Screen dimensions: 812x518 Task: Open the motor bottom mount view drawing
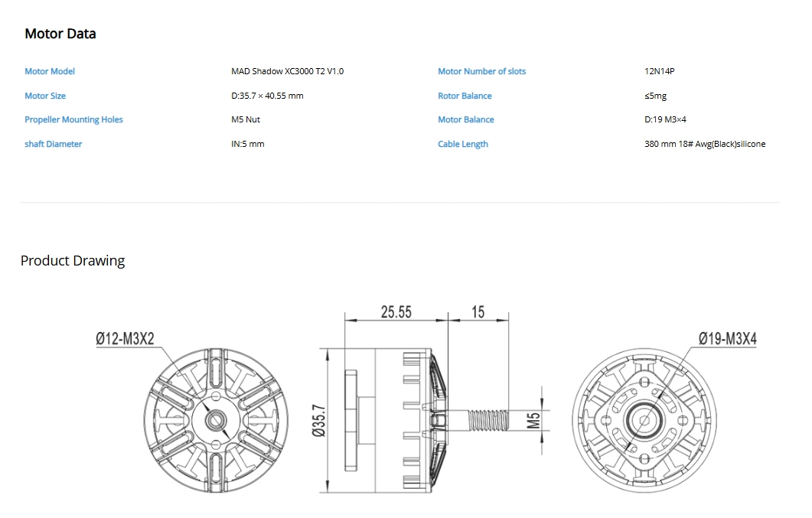644,420
